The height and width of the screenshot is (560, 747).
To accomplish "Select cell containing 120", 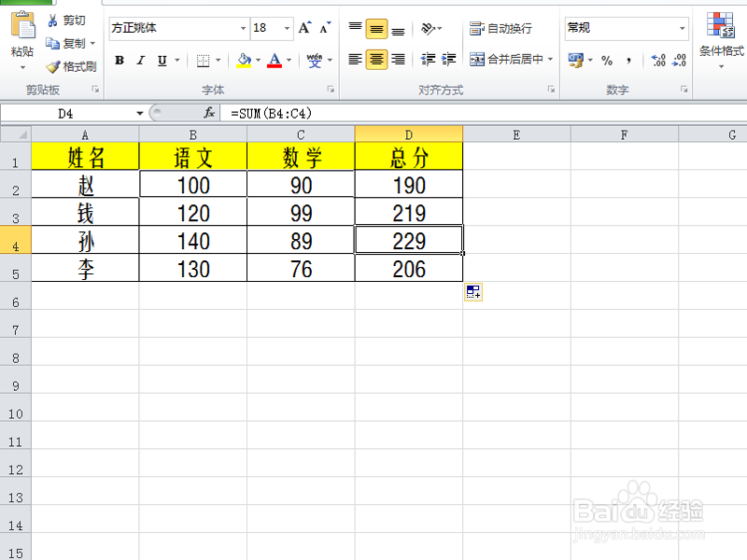I will [x=193, y=212].
